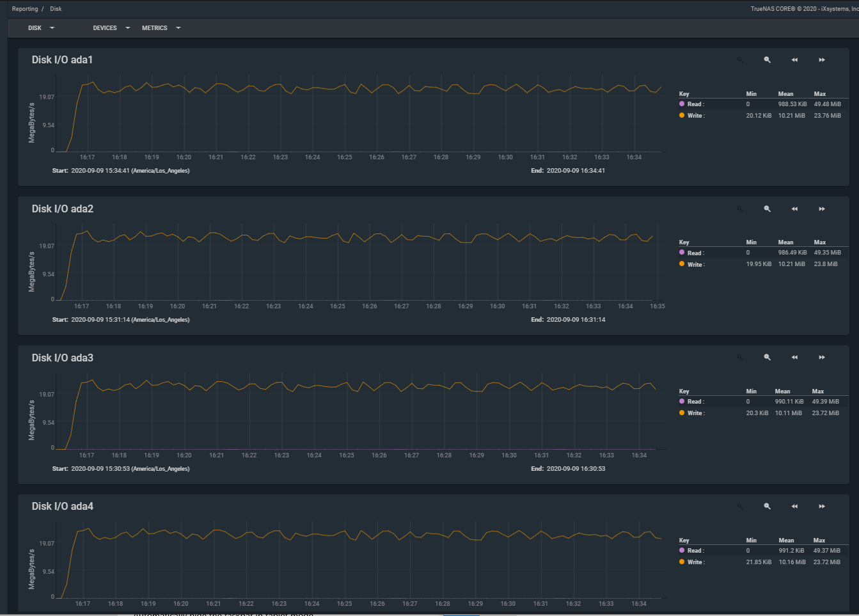Click ada3 end time 2020-09-09 16:30:53

pos(576,469)
